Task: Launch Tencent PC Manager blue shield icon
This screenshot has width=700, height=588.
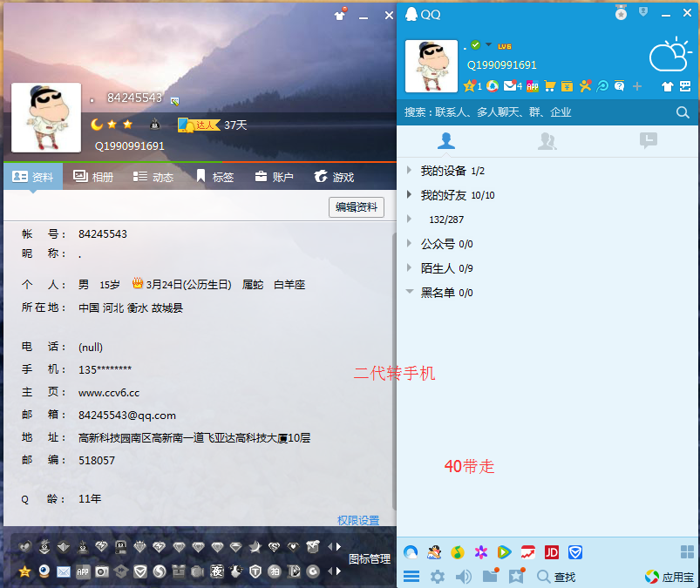Action: pyautogui.click(x=575, y=552)
